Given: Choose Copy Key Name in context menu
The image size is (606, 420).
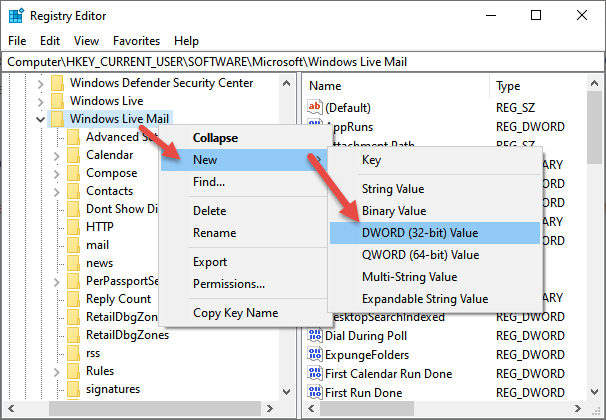Looking at the screenshot, I should pyautogui.click(x=245, y=313).
